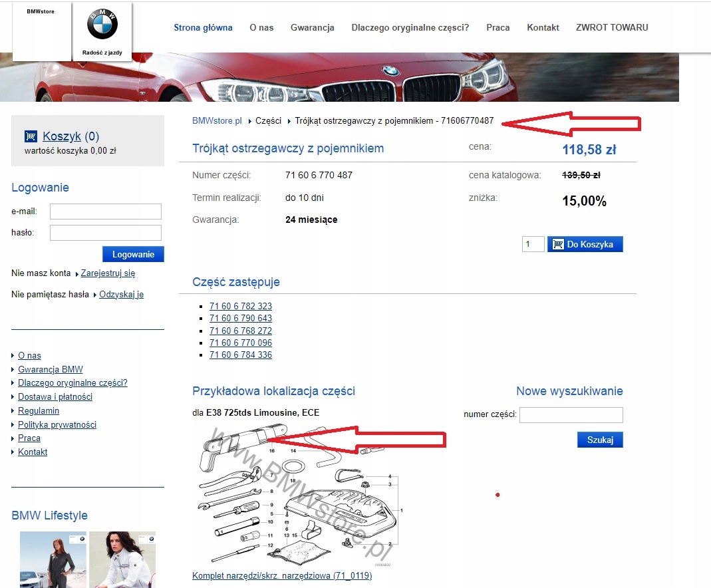Screen dimensions: 711x588
Task: Open the tool kit parts diagram image
Action: click(299, 496)
